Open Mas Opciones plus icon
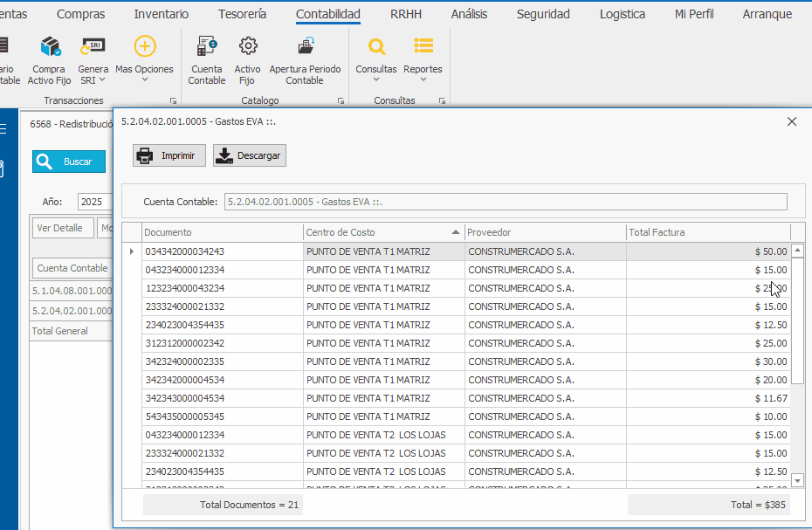The width and height of the screenshot is (812, 530). tap(145, 46)
